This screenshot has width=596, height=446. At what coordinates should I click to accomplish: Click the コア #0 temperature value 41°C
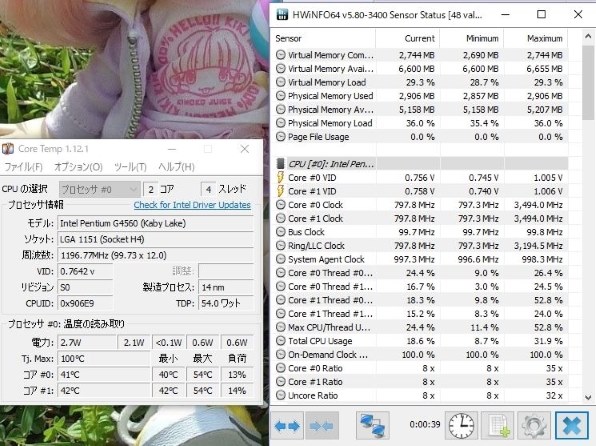coord(103,375)
